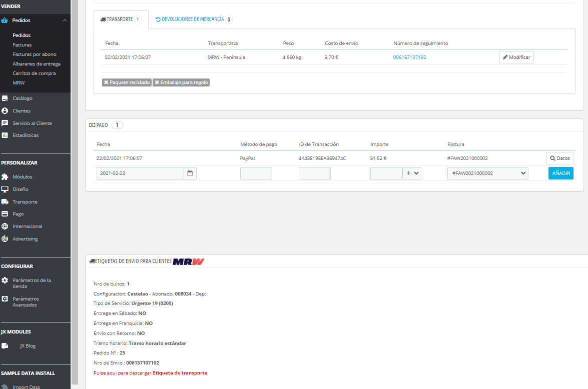Focus the Método de pago input field
The image size is (588, 389).
pos(256,173)
